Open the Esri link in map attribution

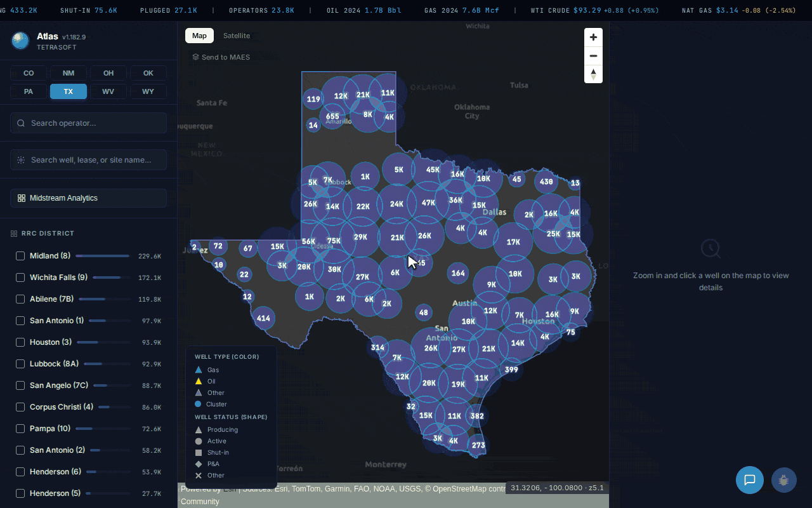tap(229, 489)
